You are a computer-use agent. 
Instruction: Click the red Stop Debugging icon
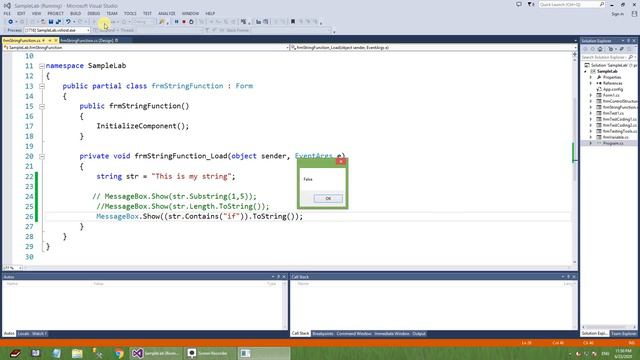[184, 22]
